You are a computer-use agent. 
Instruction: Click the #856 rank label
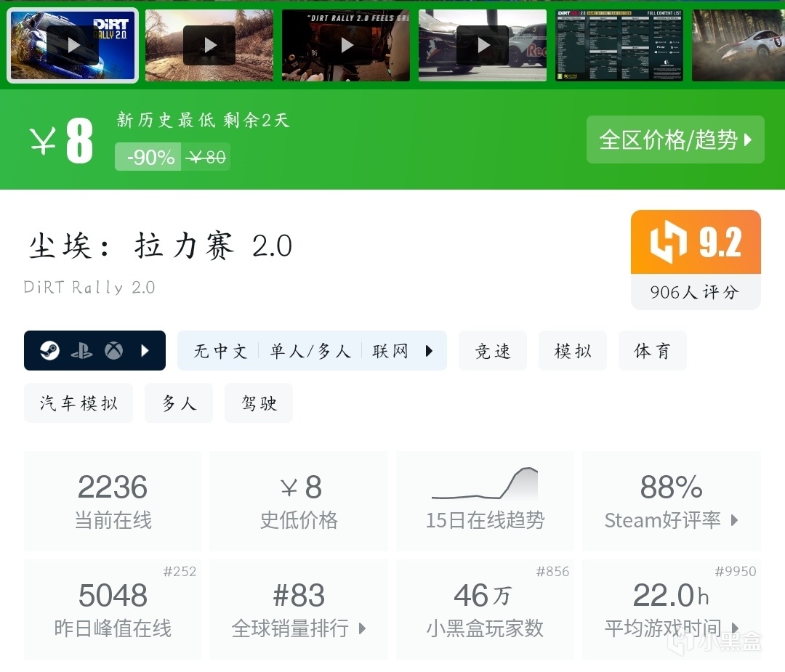(552, 572)
